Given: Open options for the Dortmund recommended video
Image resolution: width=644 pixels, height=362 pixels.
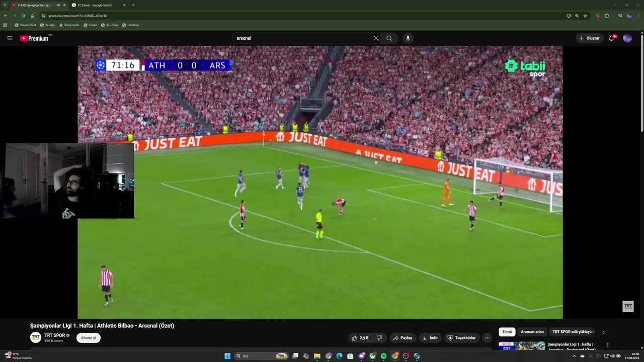Looking at the screenshot, I should pyautogui.click(x=608, y=345).
